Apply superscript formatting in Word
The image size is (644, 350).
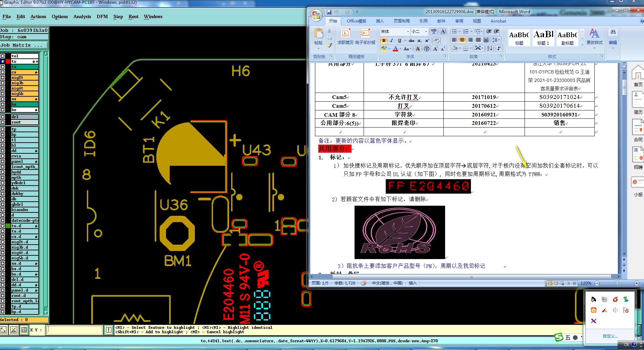click(427, 41)
